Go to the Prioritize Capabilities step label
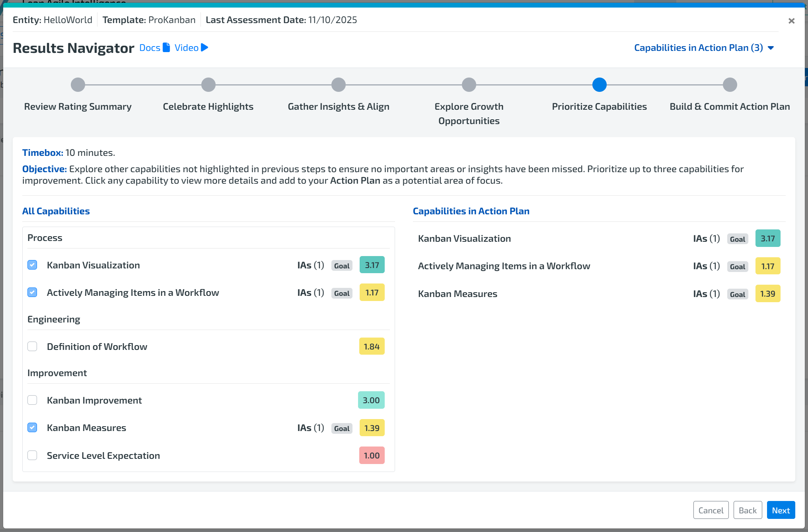 click(x=599, y=107)
